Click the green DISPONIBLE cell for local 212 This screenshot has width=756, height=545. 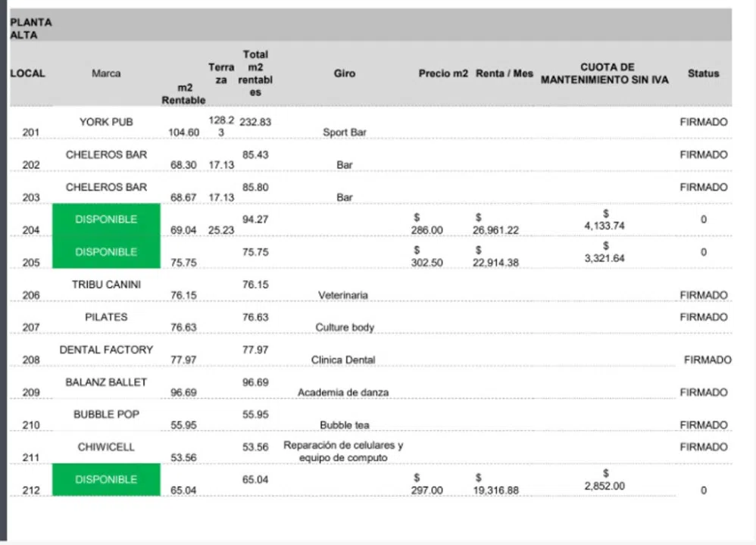pos(106,479)
